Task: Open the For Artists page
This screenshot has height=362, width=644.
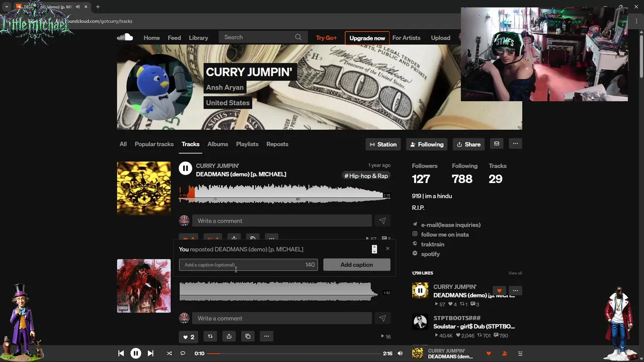Action: point(406,38)
